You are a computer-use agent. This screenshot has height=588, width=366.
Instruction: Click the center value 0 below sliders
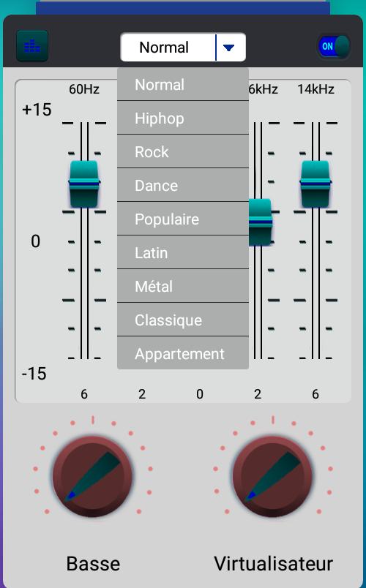tap(200, 394)
